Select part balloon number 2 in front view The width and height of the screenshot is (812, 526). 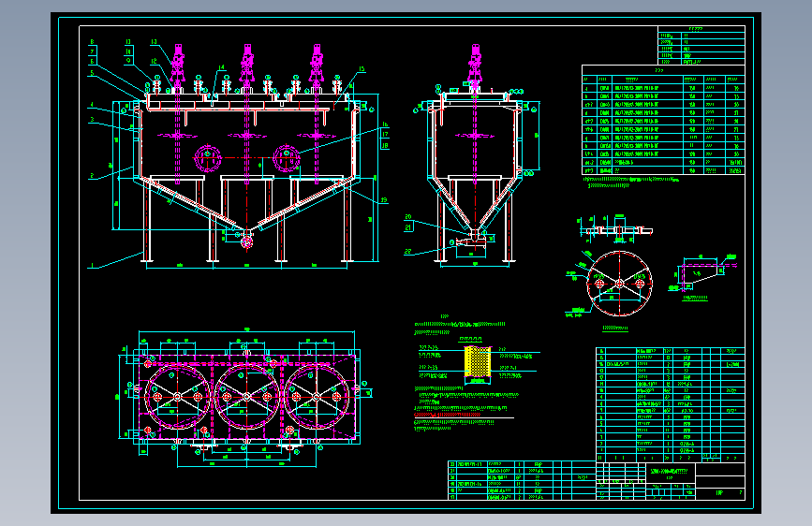92,176
